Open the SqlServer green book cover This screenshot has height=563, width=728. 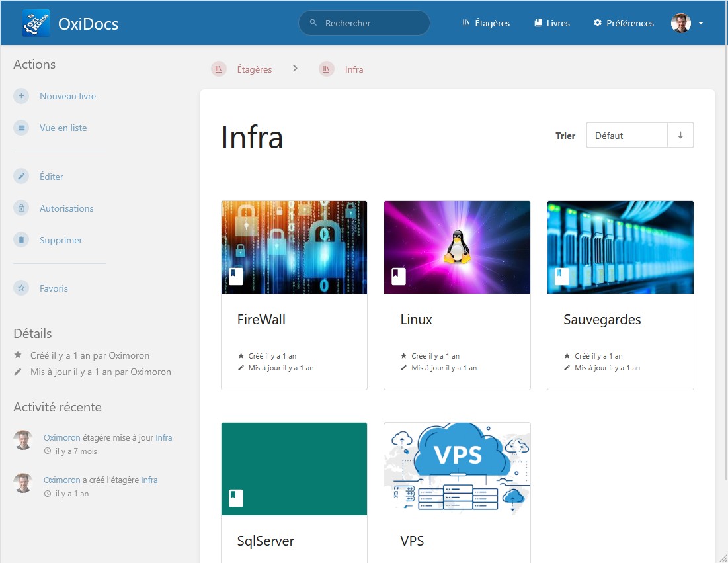[x=294, y=468]
